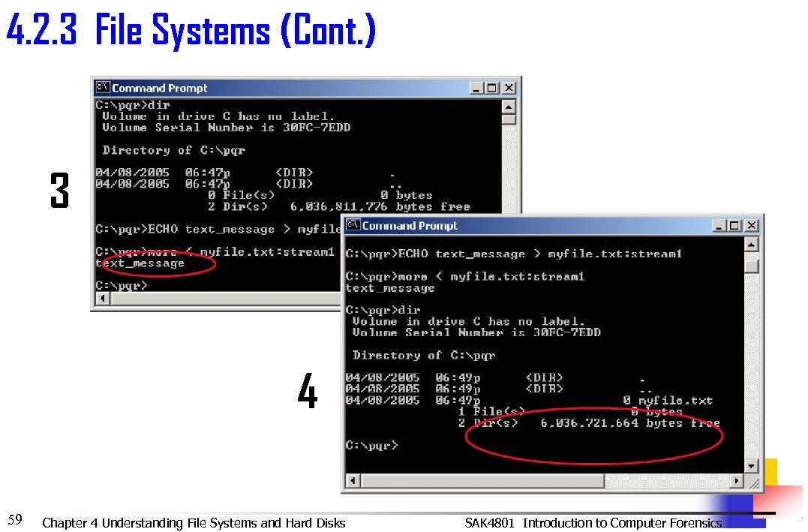Select the scroll-up arrow on the front window
Image resolution: width=808 pixels, height=532 pixels.
751,244
